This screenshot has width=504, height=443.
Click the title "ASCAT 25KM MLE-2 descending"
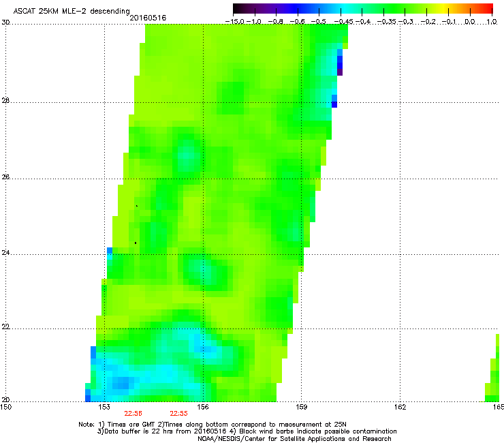[x=72, y=11]
